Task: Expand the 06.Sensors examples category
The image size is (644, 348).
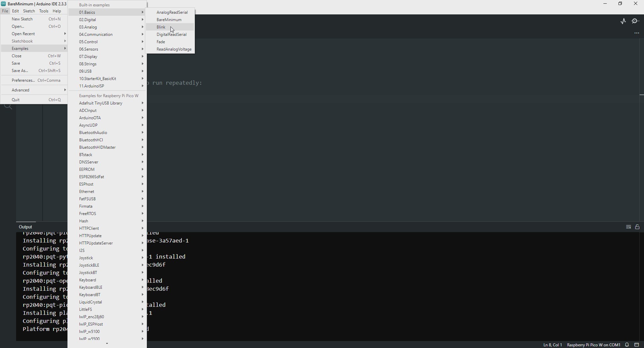Action: click(107, 49)
